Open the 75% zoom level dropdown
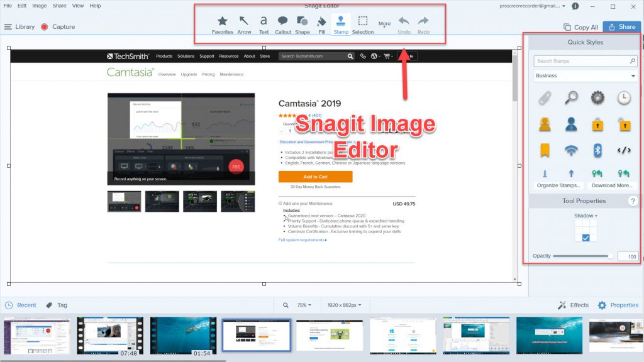644x362 pixels. point(304,305)
